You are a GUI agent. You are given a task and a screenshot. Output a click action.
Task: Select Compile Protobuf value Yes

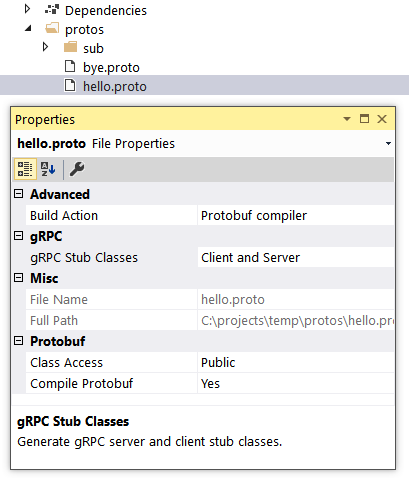296,383
